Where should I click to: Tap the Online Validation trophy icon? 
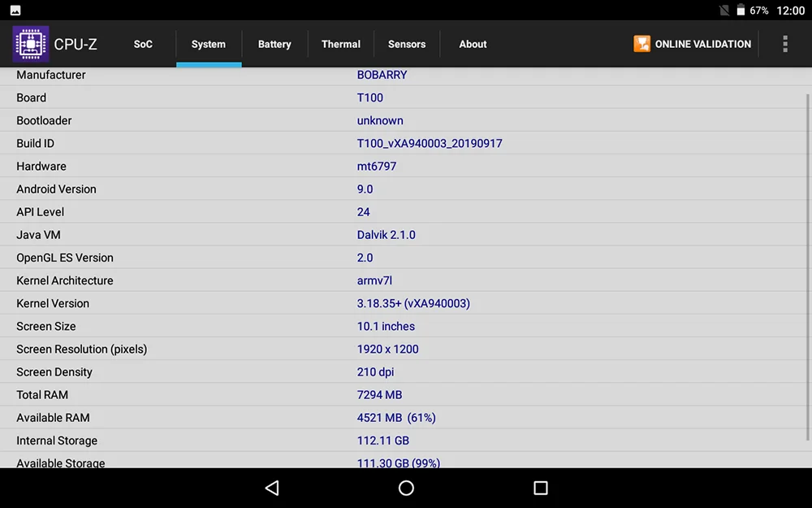641,44
